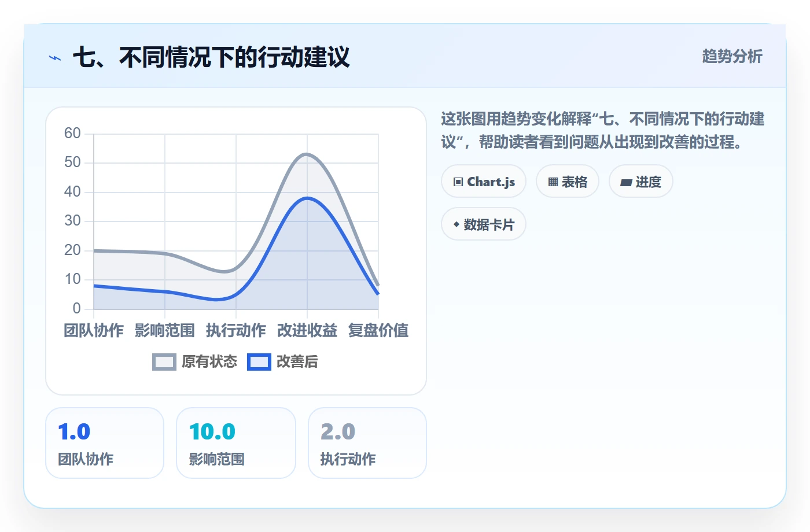Click the lightning bolt icon beside the heading
The width and height of the screenshot is (810, 532).
(x=55, y=58)
